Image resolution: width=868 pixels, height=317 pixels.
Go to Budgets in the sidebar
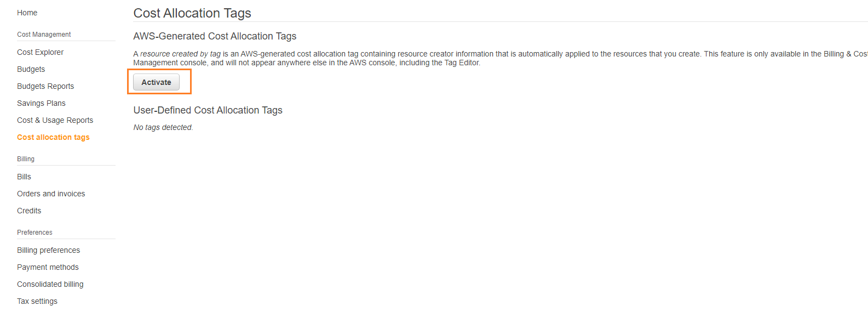click(x=31, y=69)
